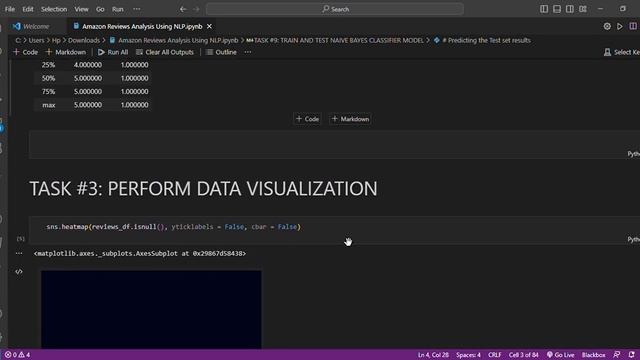Screen dimensions: 640x360
Task: Expand the menu bar overflow ellipsis
Action: [x=137, y=9]
